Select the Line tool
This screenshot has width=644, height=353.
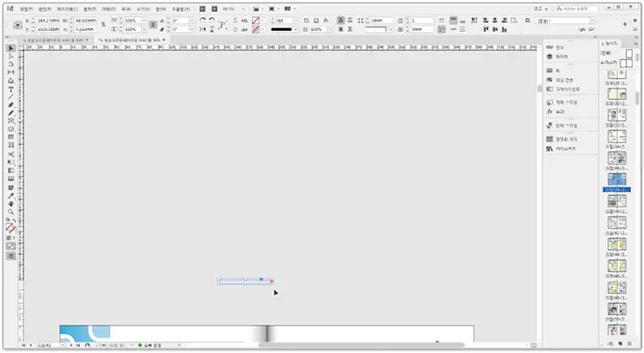click(11, 97)
